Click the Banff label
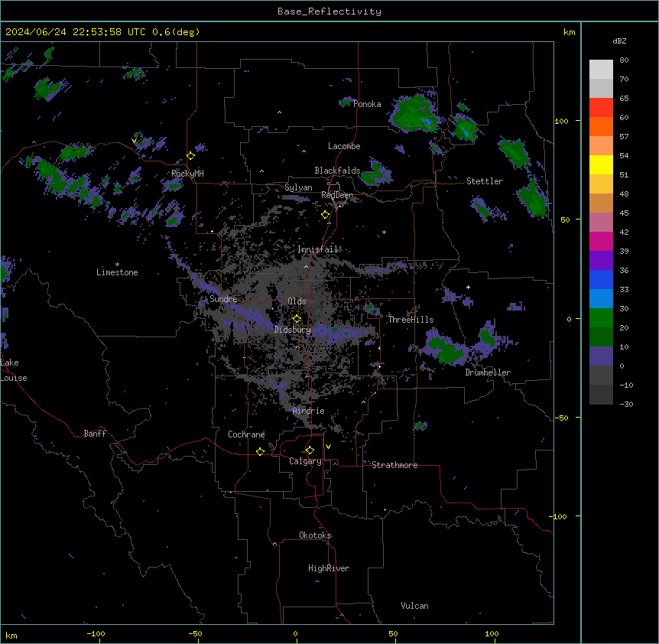 click(x=95, y=434)
